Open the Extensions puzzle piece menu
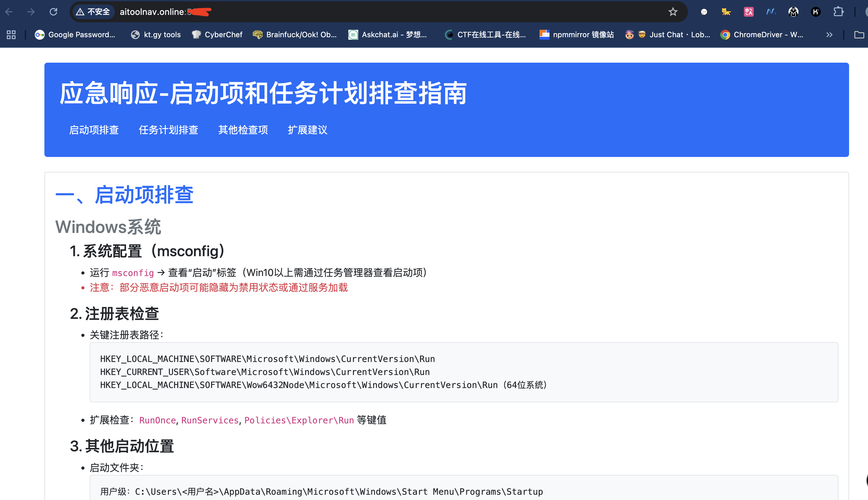 [x=838, y=12]
